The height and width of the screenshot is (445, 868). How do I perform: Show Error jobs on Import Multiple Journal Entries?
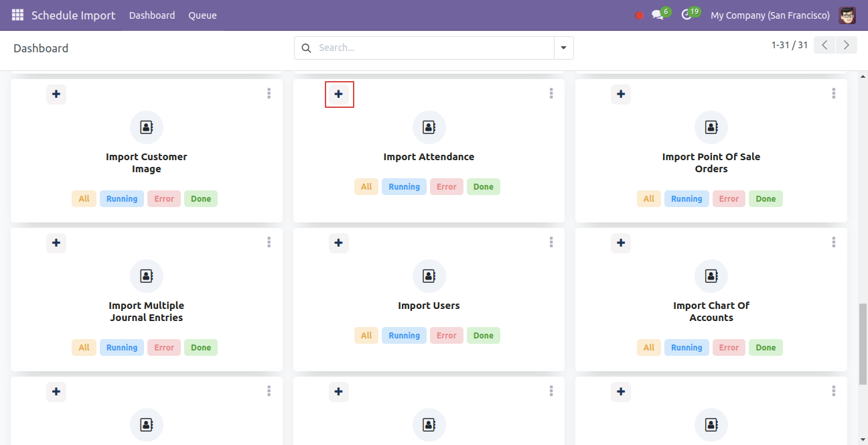pos(164,348)
